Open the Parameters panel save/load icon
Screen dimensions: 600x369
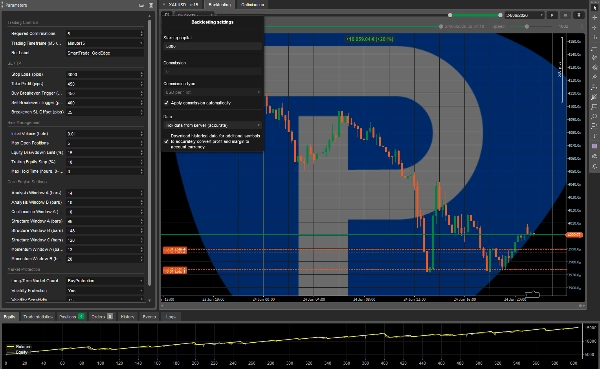[141, 5]
